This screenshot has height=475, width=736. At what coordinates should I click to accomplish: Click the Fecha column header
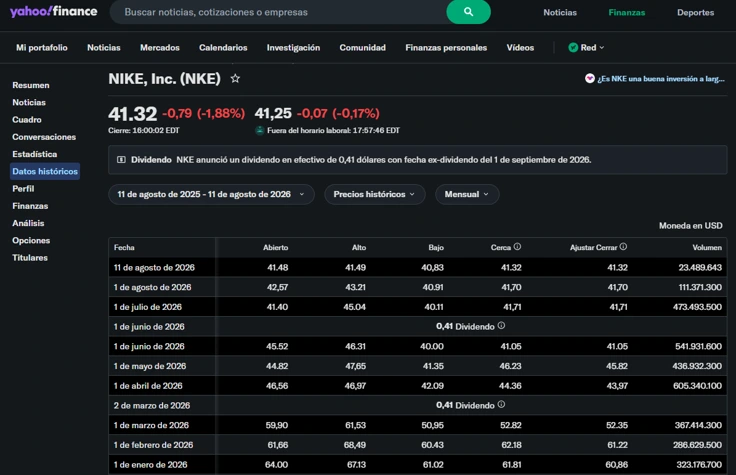pos(124,247)
